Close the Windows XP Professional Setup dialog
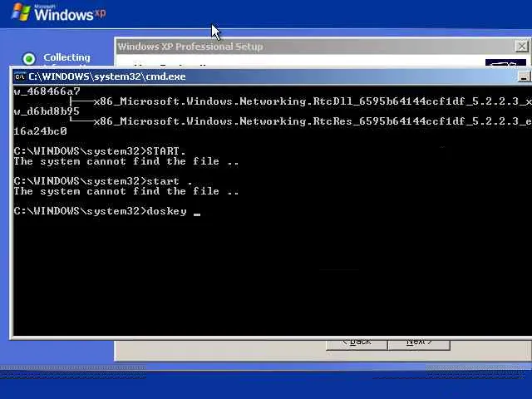 522,46
